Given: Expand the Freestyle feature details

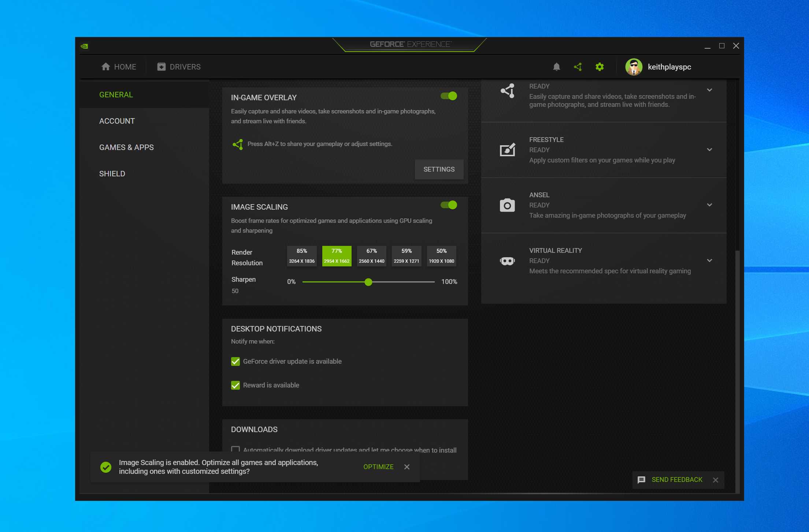Looking at the screenshot, I should 709,150.
